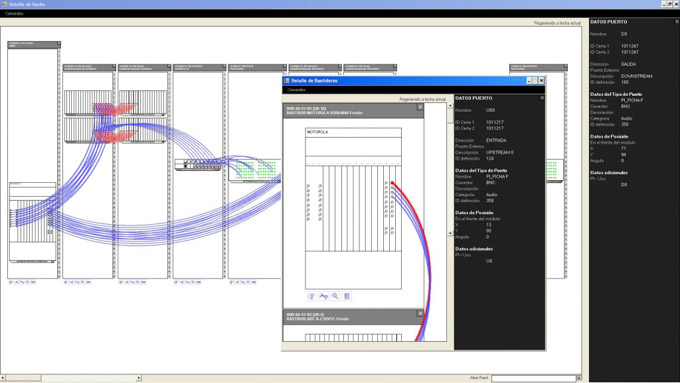Open Comandos menu in Detalle de Racks window
680x383 pixels.
[x=14, y=13]
